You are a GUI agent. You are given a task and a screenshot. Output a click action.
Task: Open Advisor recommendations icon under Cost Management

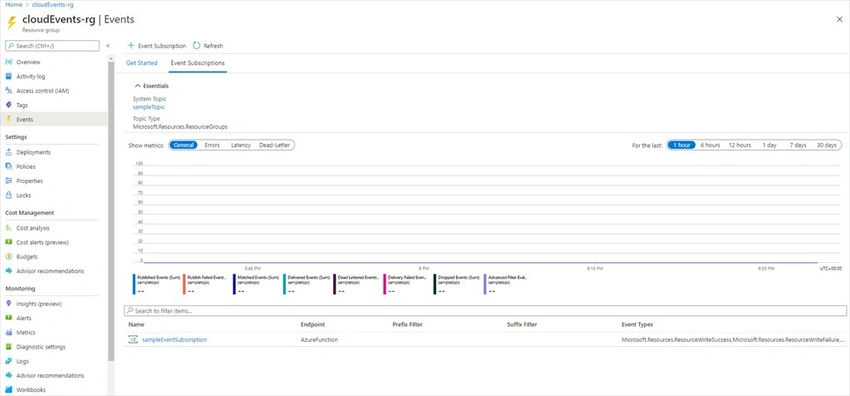coord(9,271)
